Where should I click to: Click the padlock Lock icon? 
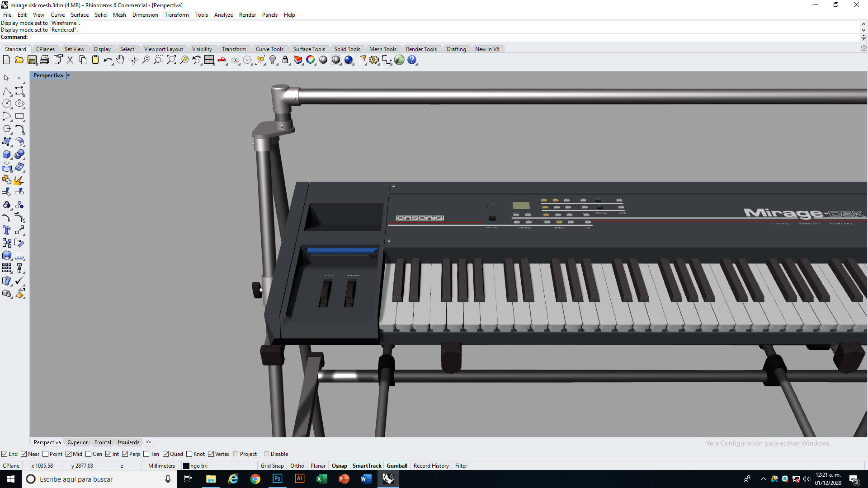click(x=285, y=60)
